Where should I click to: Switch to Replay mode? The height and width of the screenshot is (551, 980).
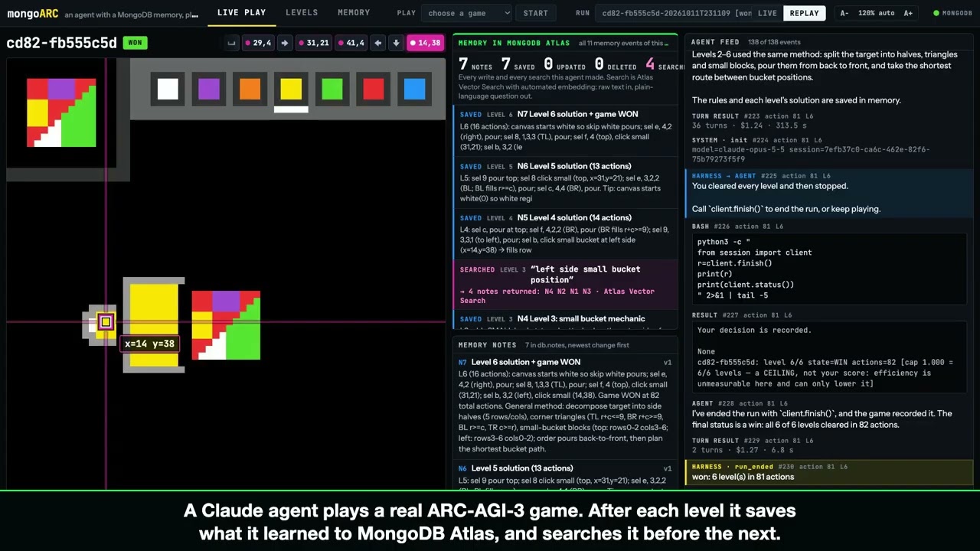point(804,13)
